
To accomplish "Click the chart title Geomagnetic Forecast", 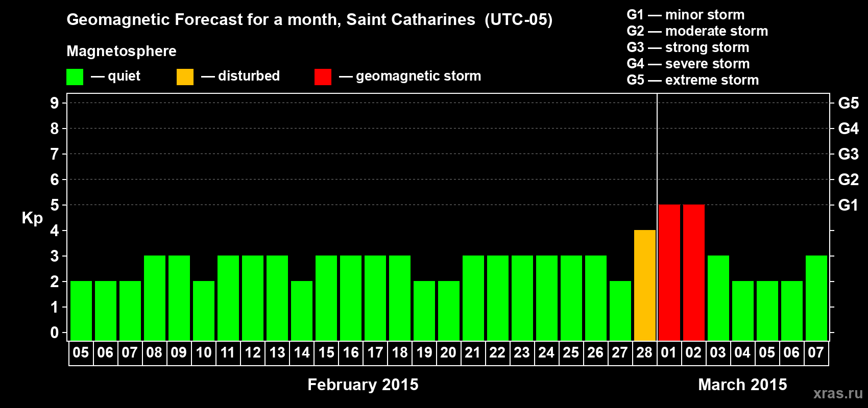I will (309, 20).
